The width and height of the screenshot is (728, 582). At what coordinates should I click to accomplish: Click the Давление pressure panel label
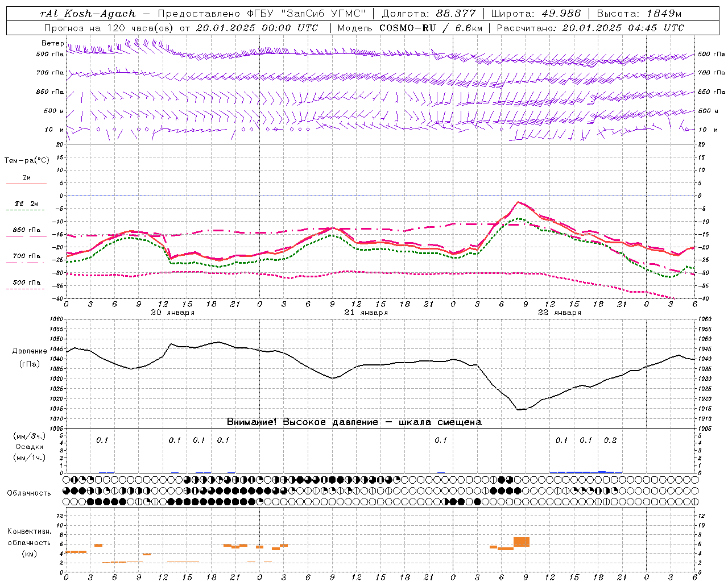[30, 351]
